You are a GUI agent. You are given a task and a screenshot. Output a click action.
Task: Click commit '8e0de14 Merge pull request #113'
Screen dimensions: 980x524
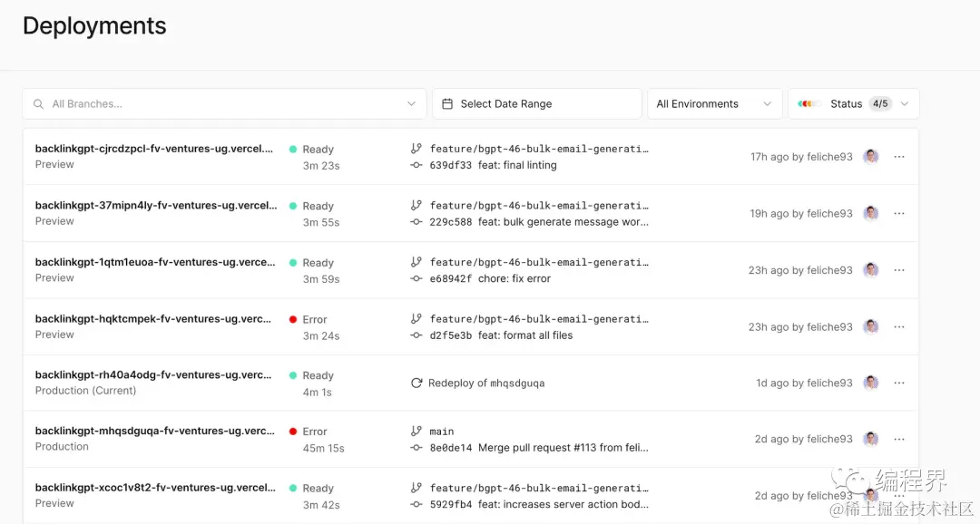539,447
